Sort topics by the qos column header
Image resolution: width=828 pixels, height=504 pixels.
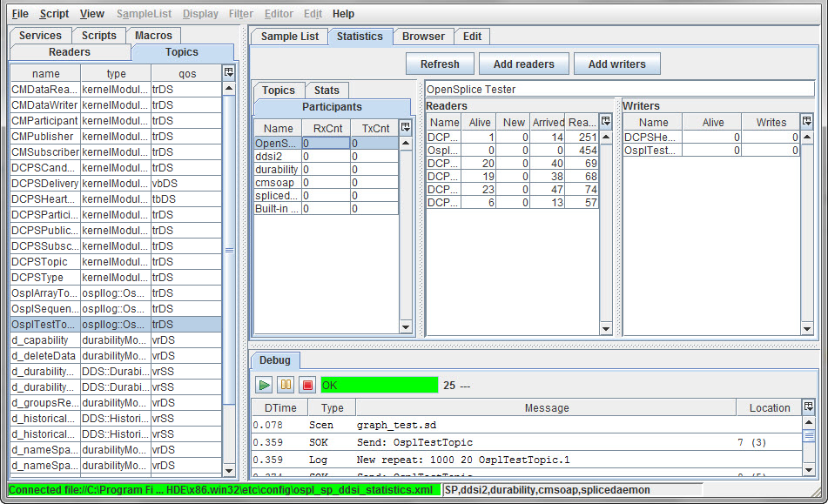(x=187, y=73)
